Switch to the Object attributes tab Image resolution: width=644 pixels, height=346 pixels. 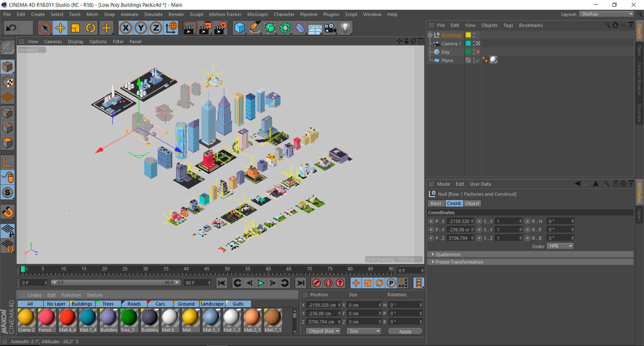click(472, 204)
